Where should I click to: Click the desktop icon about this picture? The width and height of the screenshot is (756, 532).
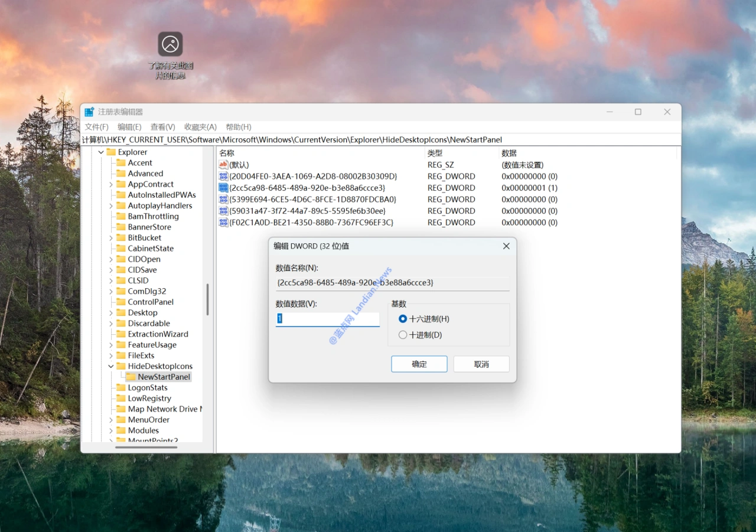[170, 44]
